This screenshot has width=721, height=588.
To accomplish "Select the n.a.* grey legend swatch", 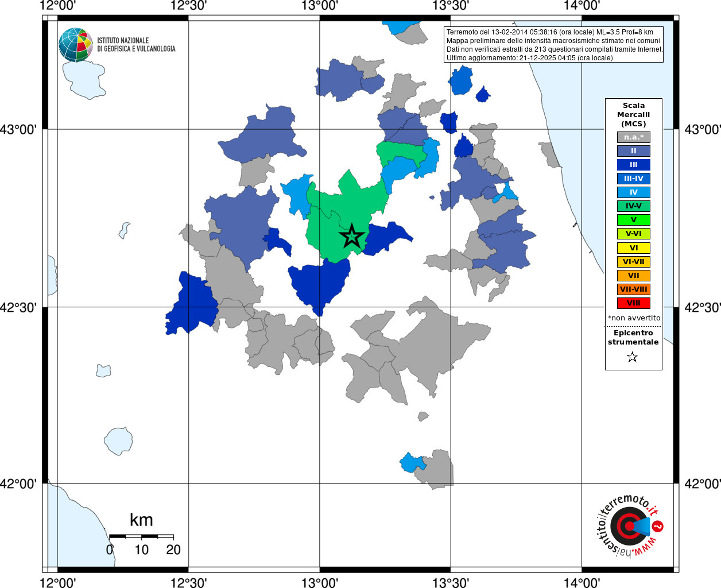I will [634, 137].
